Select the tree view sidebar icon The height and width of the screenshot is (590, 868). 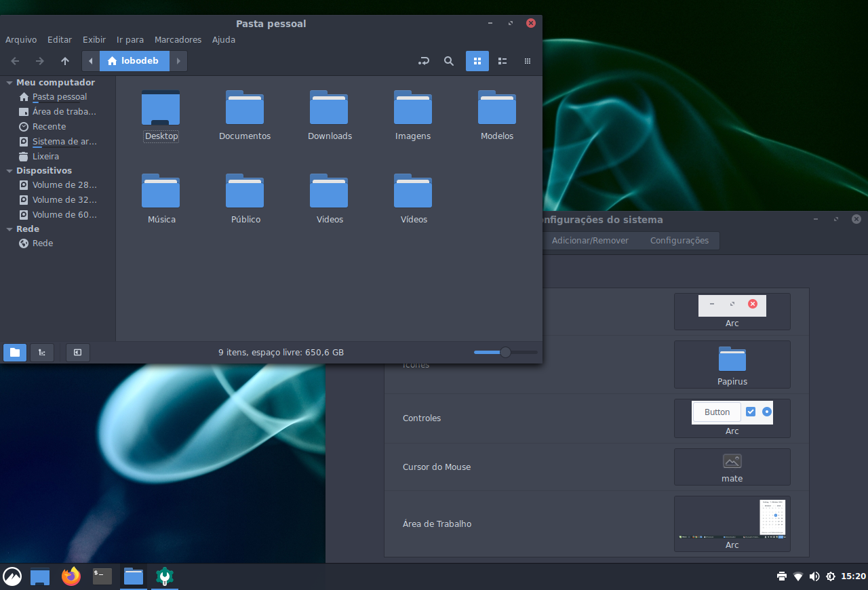pyautogui.click(x=41, y=352)
